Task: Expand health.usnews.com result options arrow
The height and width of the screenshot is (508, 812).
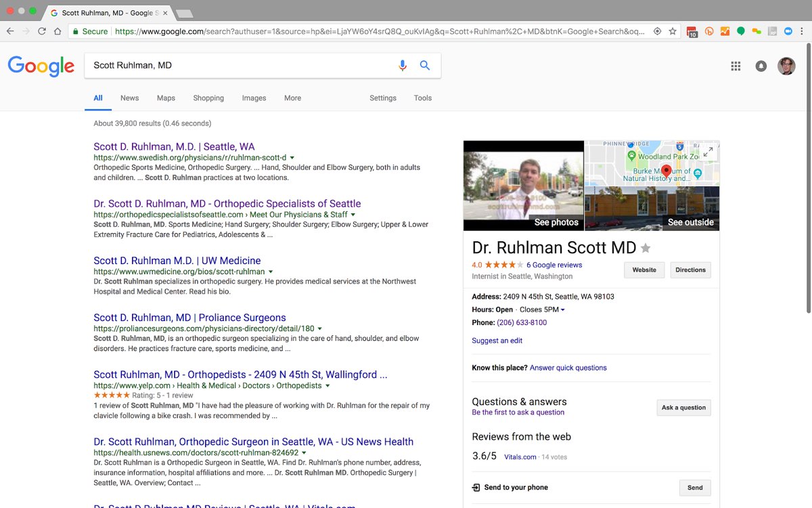Action: point(304,452)
